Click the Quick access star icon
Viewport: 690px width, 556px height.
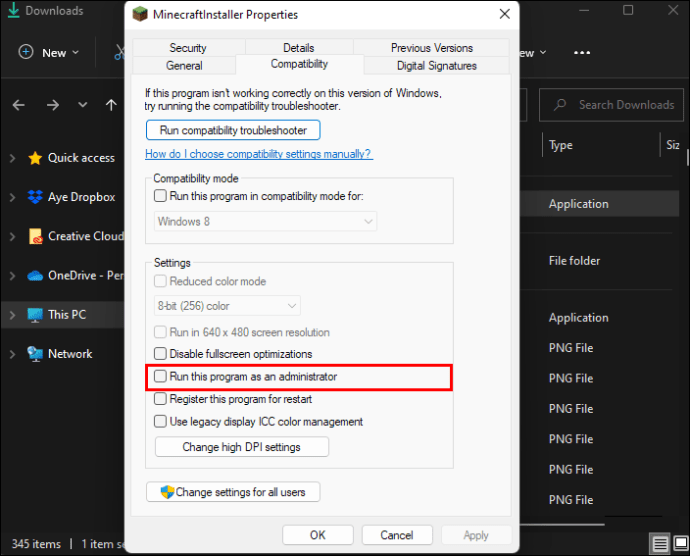35,158
